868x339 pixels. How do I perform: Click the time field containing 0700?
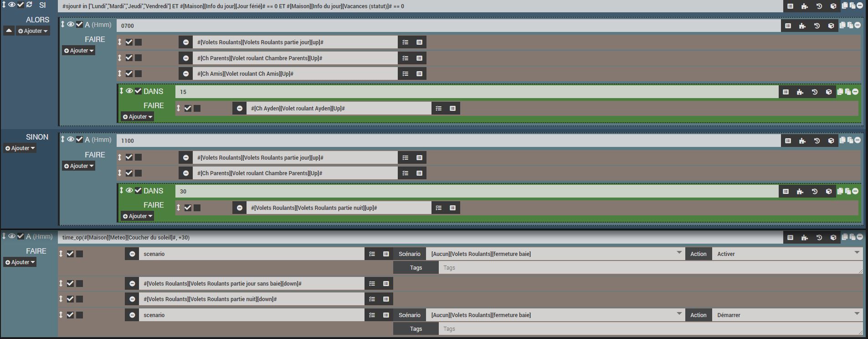[x=448, y=26]
